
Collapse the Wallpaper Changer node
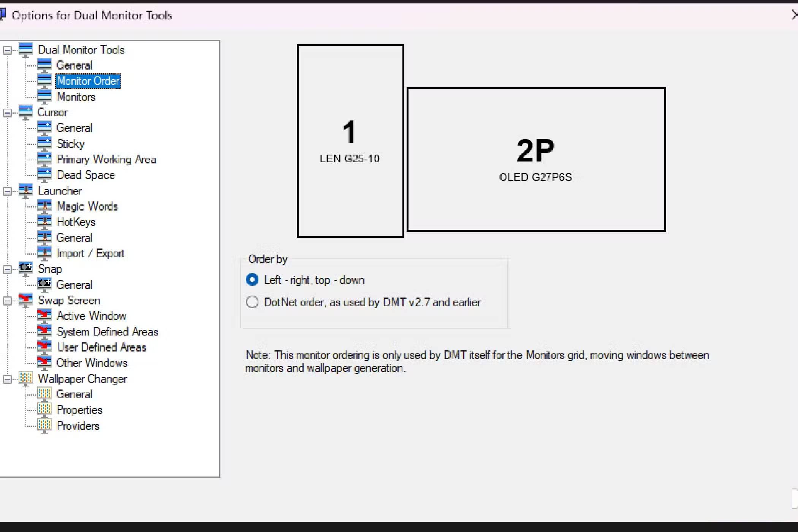tap(7, 379)
